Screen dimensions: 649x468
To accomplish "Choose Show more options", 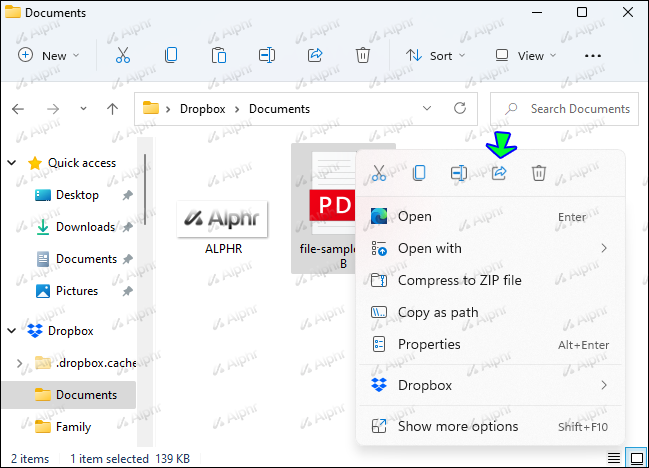I will coord(490,426).
